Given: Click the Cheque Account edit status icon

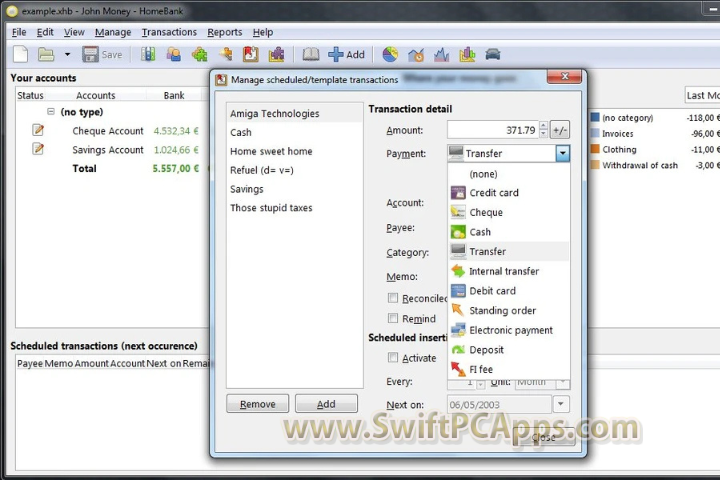Looking at the screenshot, I should [x=38, y=130].
